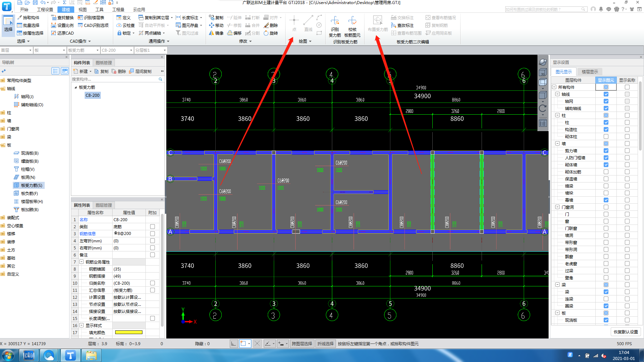Click the 3D view cube icon
Viewport: 644px width, 362px height.
click(543, 72)
